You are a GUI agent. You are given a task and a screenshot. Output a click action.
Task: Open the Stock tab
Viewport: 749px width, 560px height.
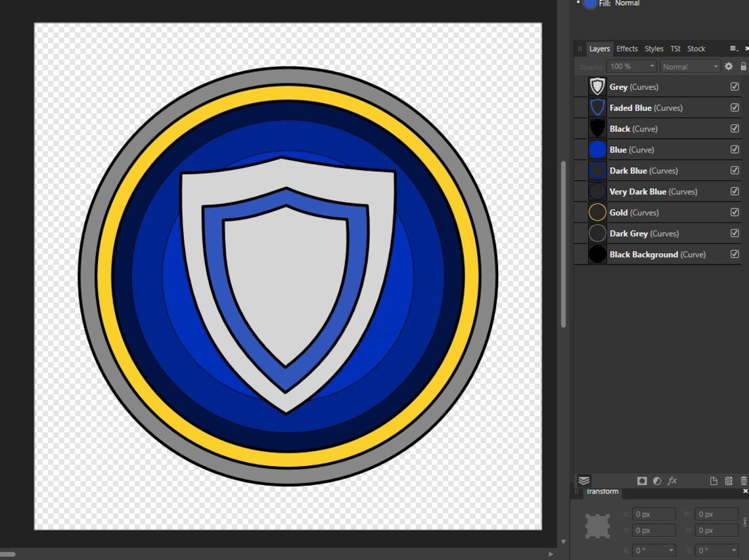point(696,48)
